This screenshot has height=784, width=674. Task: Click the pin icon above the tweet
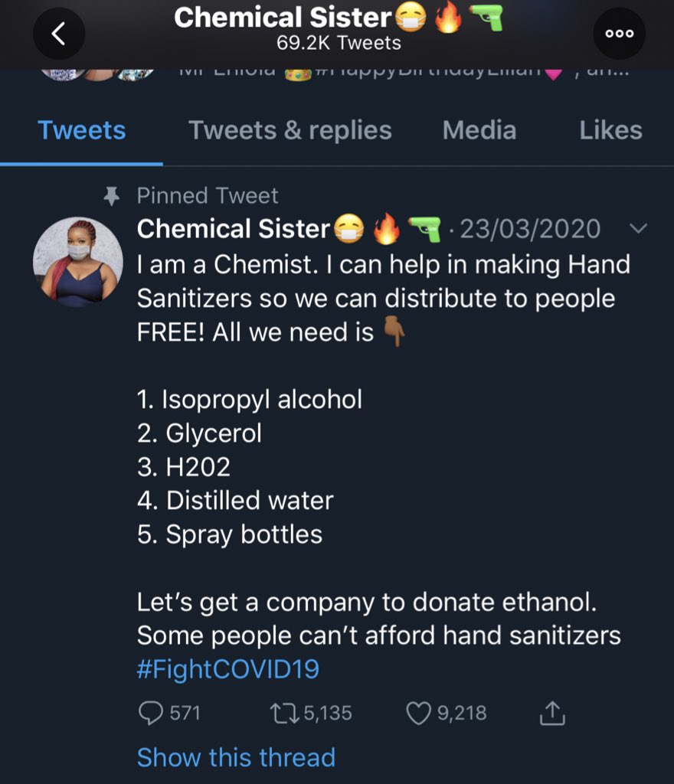coord(112,197)
